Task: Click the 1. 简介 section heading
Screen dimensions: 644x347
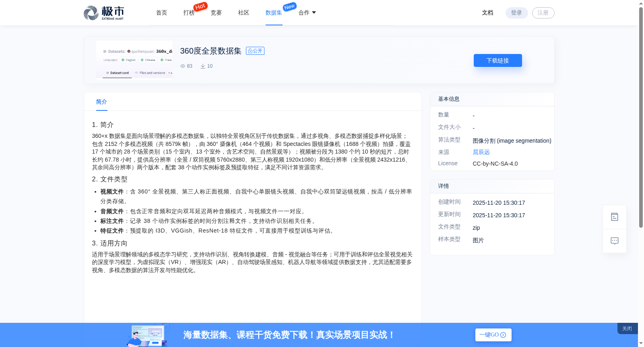Action: pos(103,125)
